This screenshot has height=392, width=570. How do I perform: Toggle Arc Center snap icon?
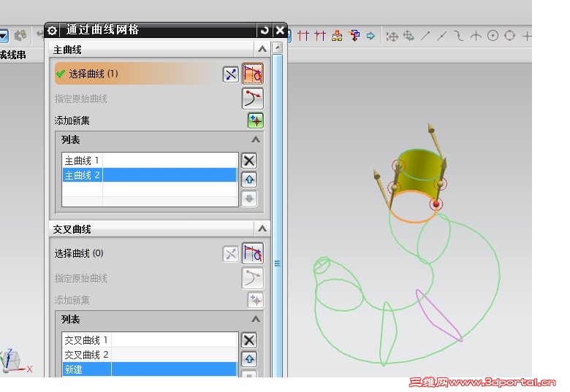(x=493, y=36)
